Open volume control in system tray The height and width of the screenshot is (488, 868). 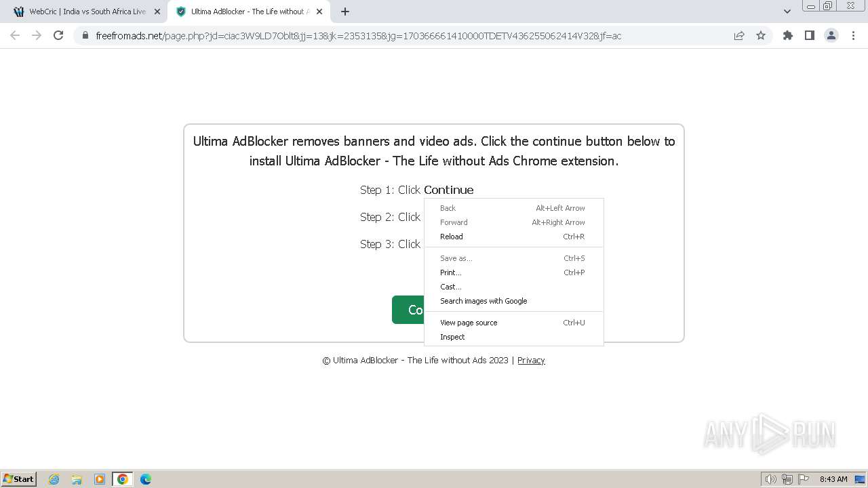click(771, 479)
